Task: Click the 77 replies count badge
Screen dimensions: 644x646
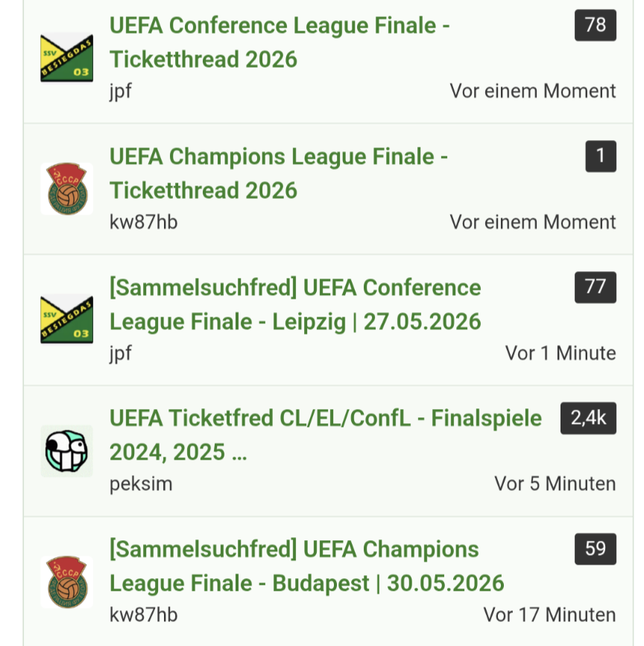Action: tap(595, 287)
